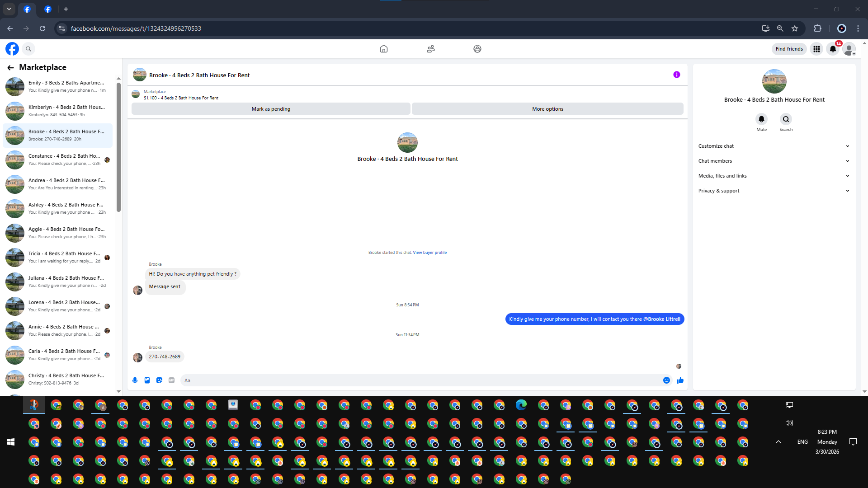The image size is (868, 488).
Task: Go to Facebook Home tab
Action: coord(383,49)
